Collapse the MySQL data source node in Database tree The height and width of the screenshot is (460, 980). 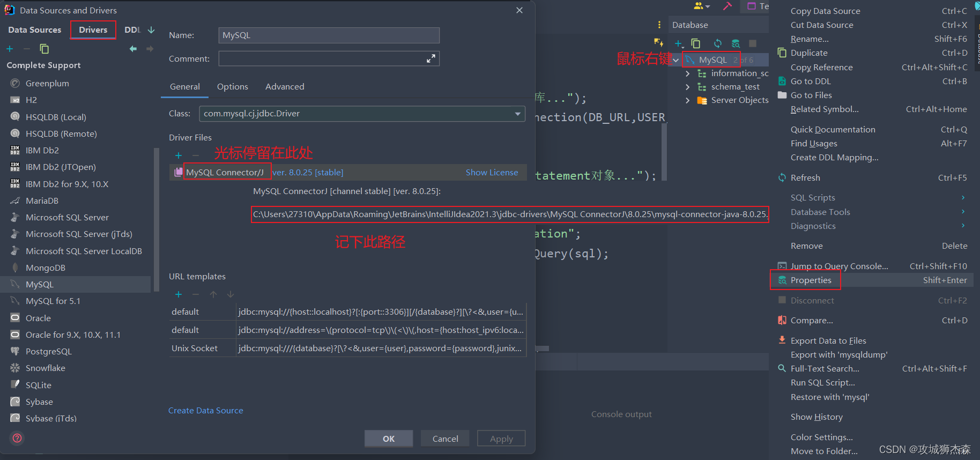coord(676,60)
